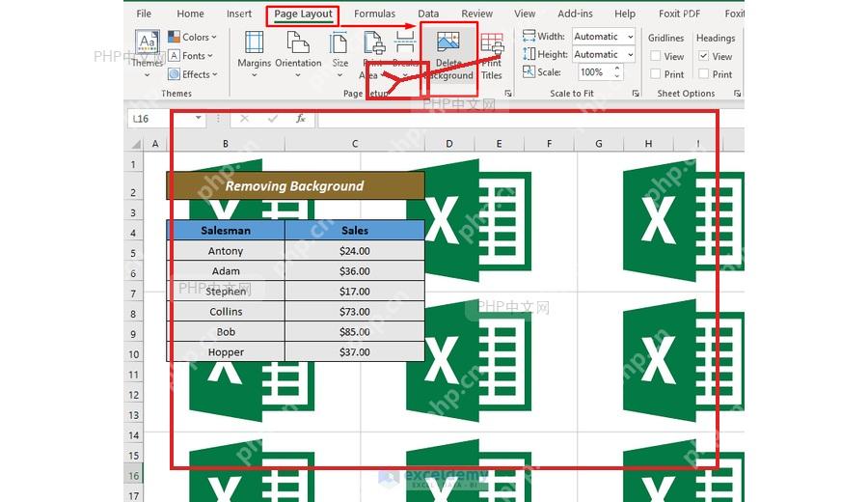Select the $73.00 cell

click(355, 312)
